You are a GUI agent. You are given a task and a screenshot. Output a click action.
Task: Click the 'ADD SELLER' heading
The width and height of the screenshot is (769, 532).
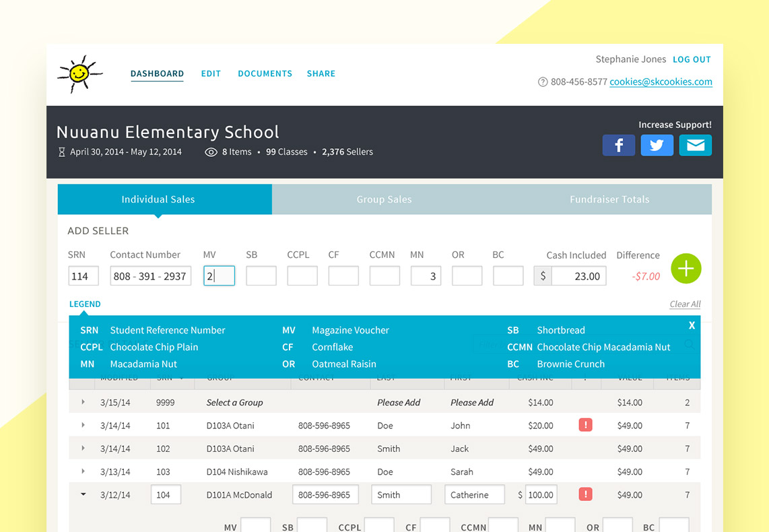click(x=98, y=231)
